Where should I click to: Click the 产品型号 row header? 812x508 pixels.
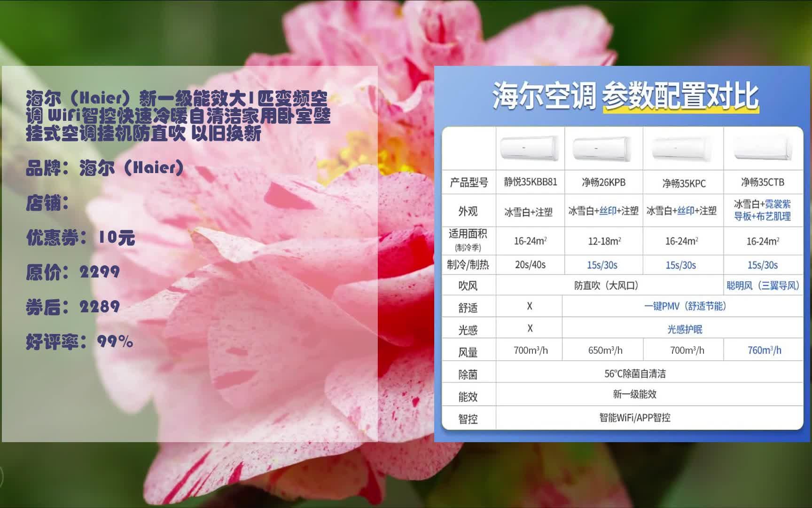[x=468, y=183]
